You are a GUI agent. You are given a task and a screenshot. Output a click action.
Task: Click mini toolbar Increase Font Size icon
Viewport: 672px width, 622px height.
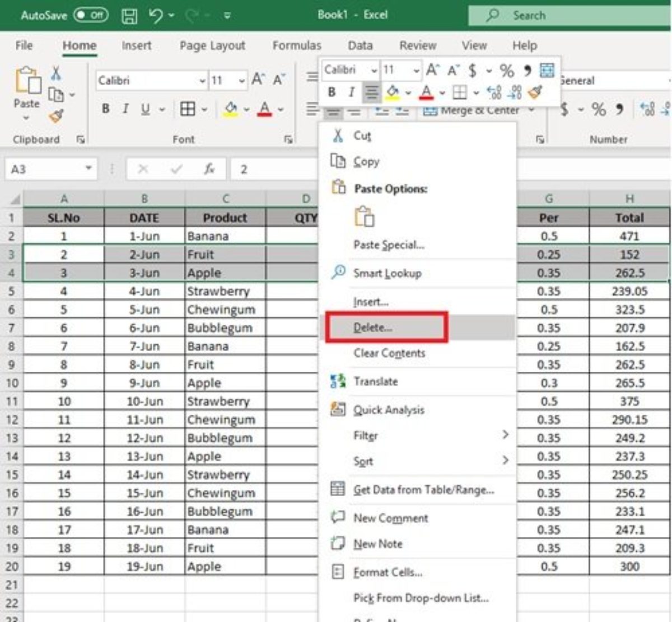tap(432, 70)
